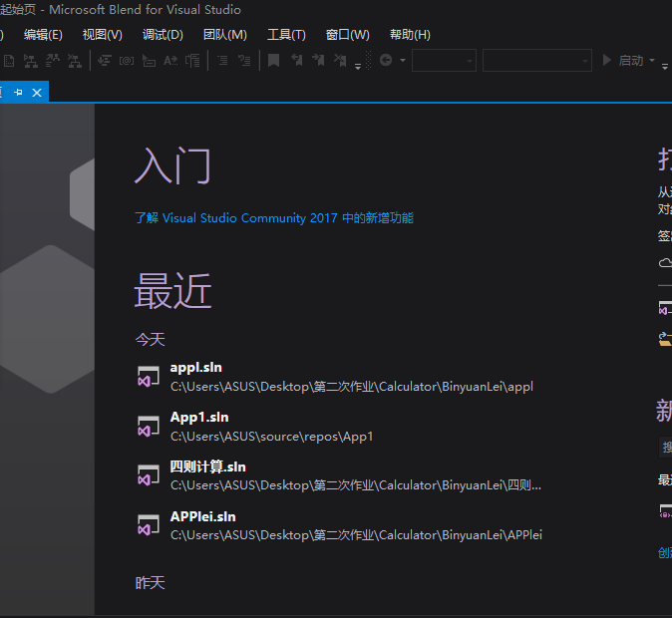
Task: Expand the 昨天 recent group
Action: [150, 583]
